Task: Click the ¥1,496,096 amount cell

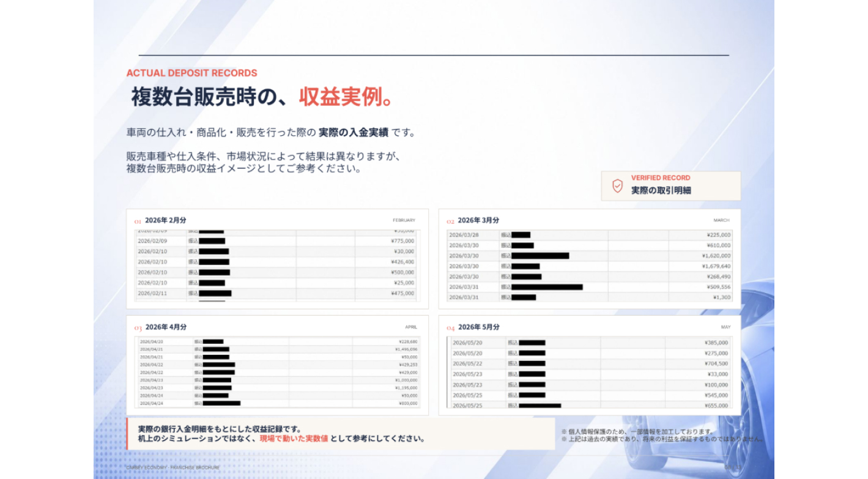Action: [x=406, y=349]
